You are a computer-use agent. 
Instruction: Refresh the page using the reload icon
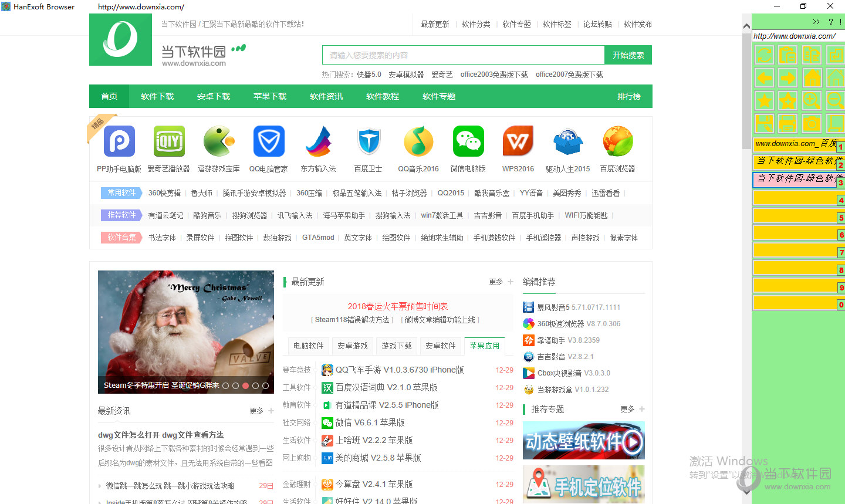764,54
